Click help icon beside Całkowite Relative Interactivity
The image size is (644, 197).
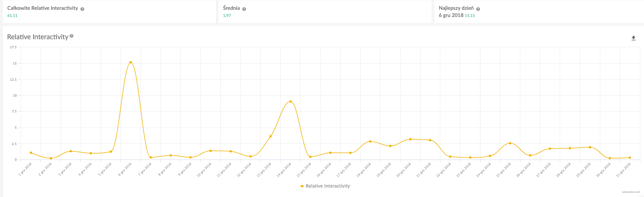83,9
